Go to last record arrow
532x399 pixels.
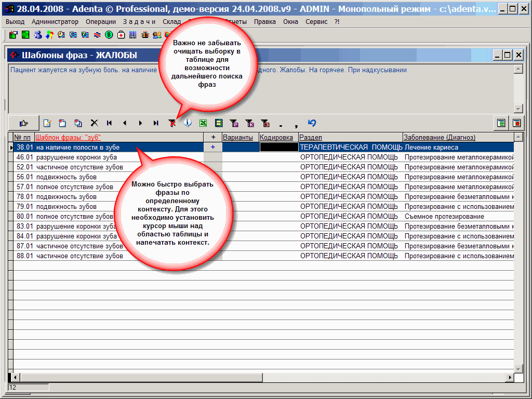[156, 123]
